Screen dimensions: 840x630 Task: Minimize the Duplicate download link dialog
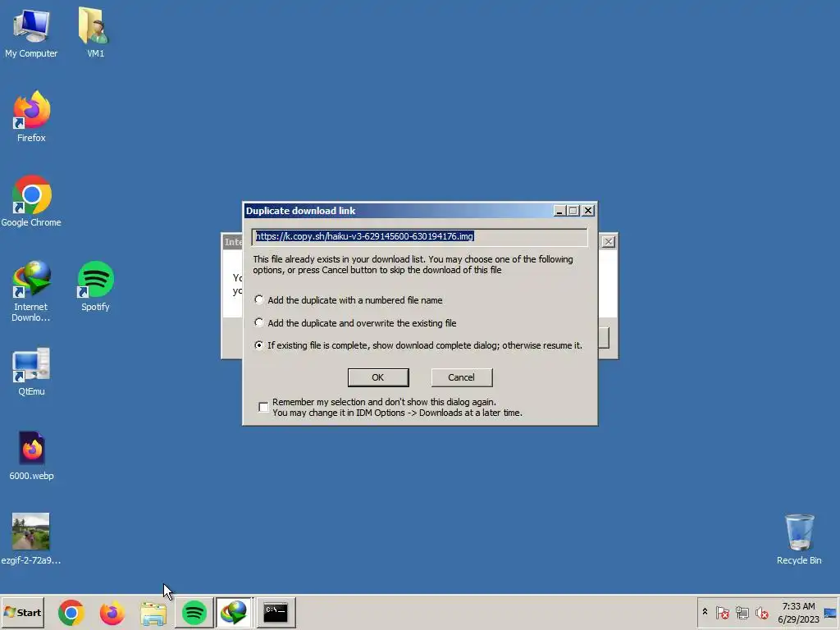click(559, 211)
